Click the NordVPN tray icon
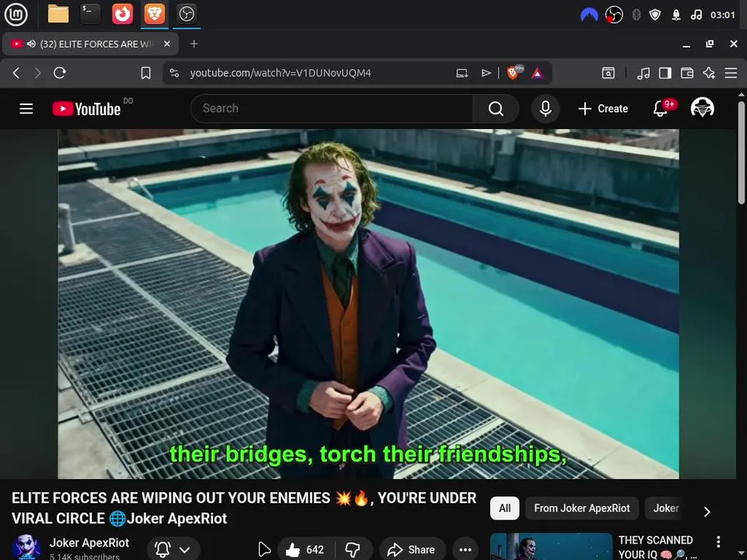 point(589,16)
